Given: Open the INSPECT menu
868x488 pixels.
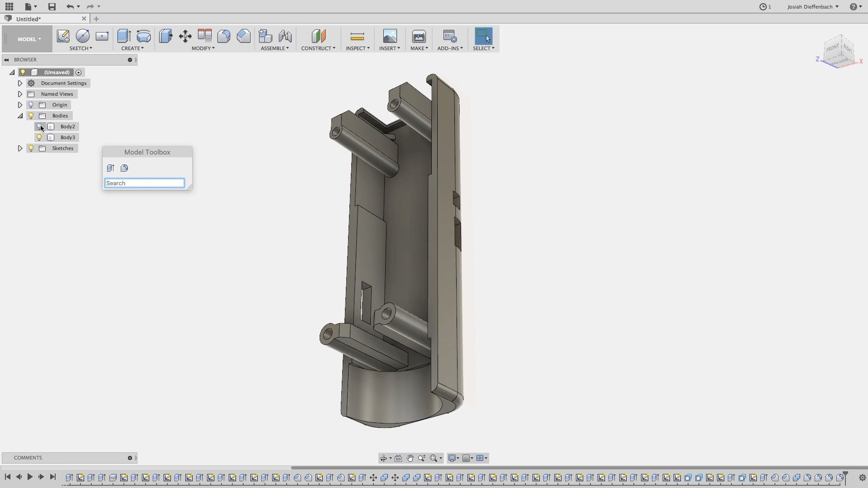Looking at the screenshot, I should (358, 48).
